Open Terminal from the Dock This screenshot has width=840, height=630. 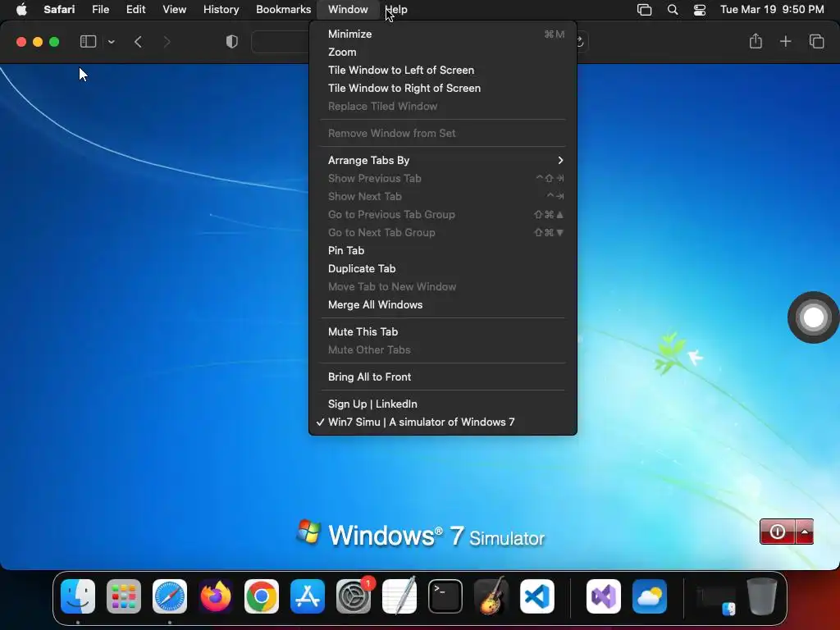click(445, 596)
